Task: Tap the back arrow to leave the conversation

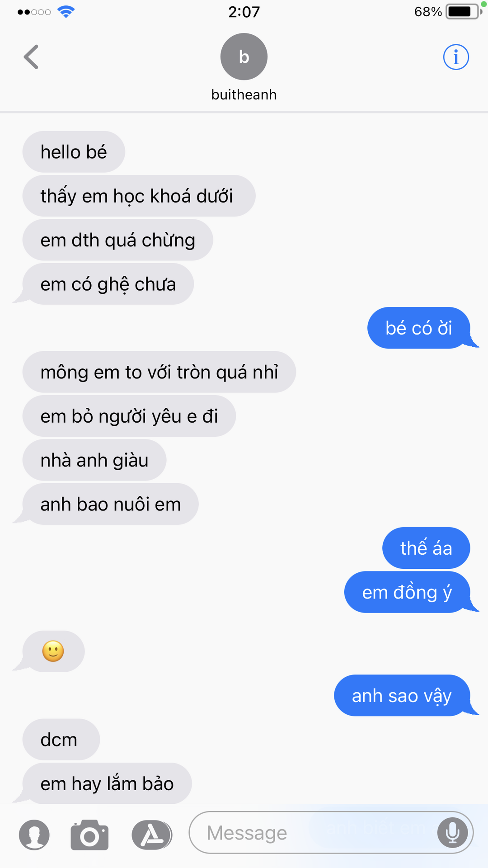Action: coord(31,57)
